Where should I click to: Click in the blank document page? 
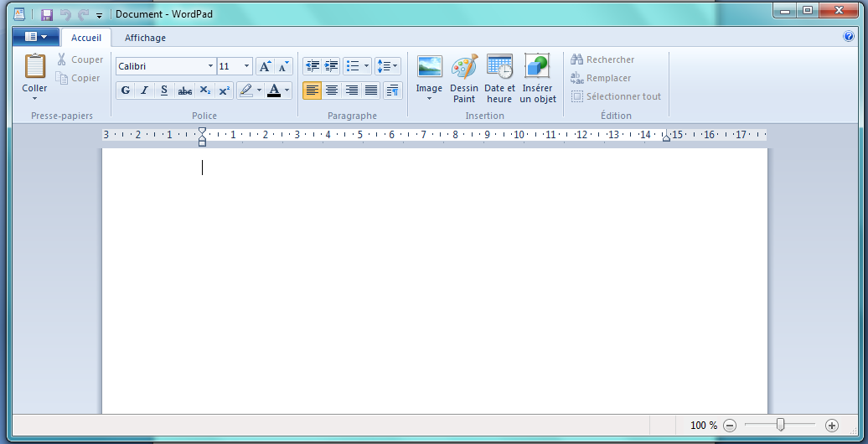[435, 281]
